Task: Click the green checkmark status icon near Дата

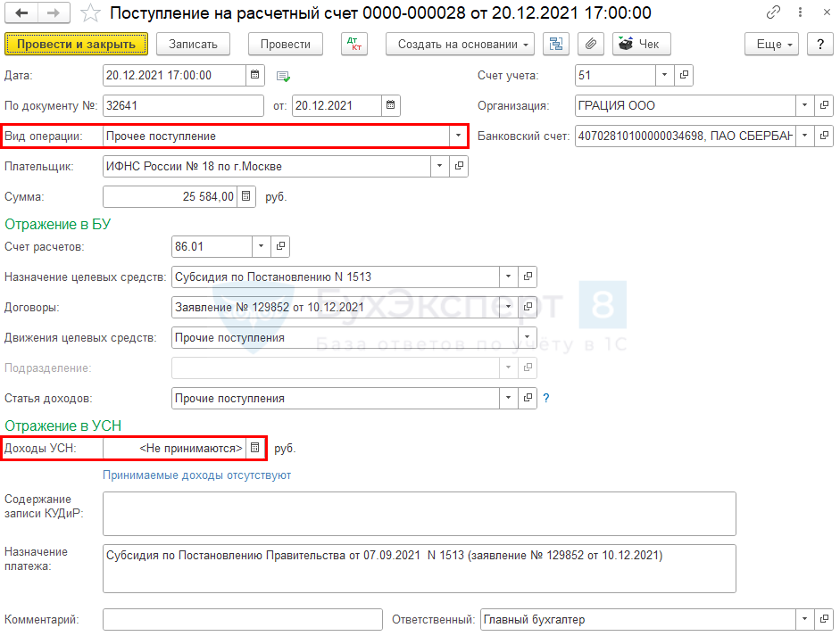Action: (283, 77)
